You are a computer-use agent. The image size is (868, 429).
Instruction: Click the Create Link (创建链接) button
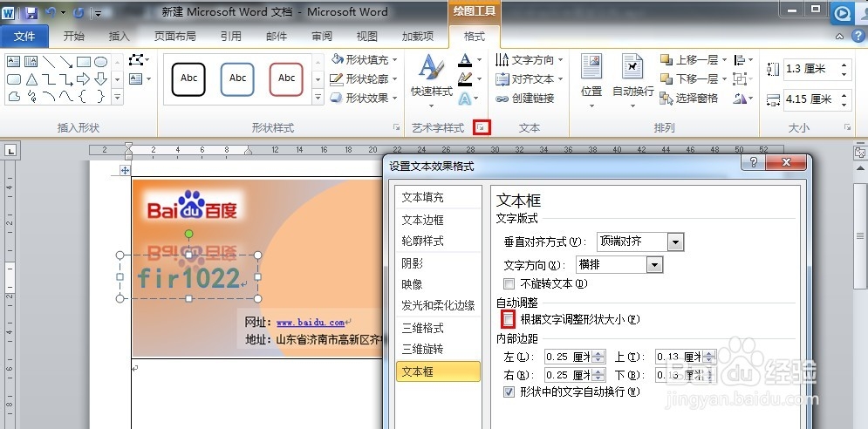point(525,99)
